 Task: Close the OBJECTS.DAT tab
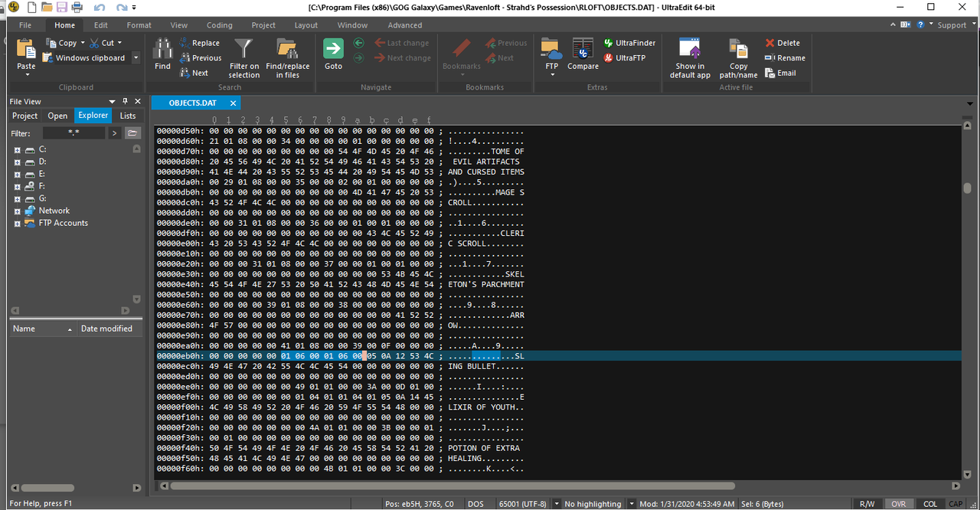(x=233, y=103)
